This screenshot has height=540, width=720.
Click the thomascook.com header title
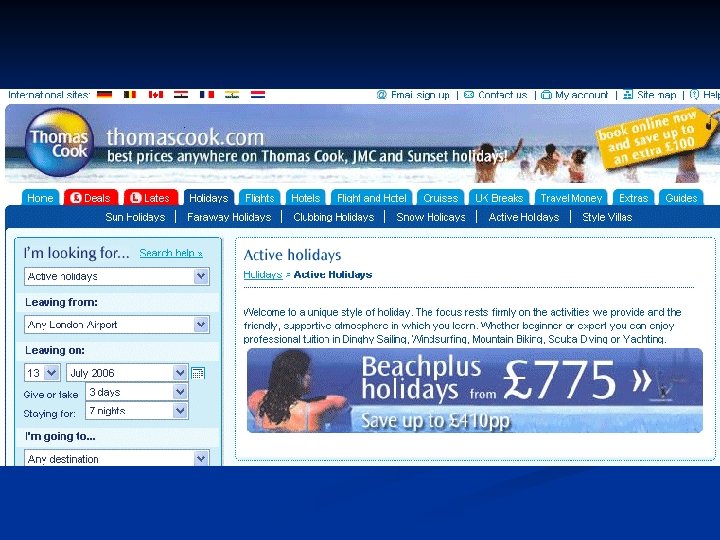click(186, 137)
